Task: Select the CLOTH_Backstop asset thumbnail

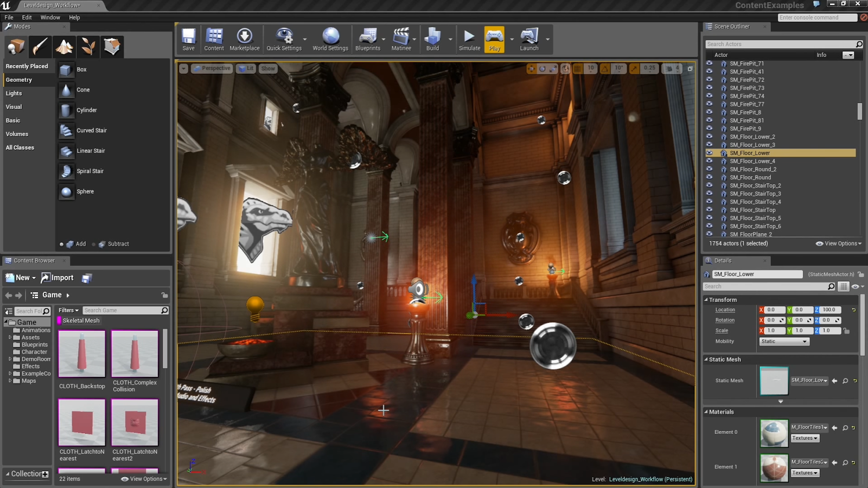Action: 81,353
